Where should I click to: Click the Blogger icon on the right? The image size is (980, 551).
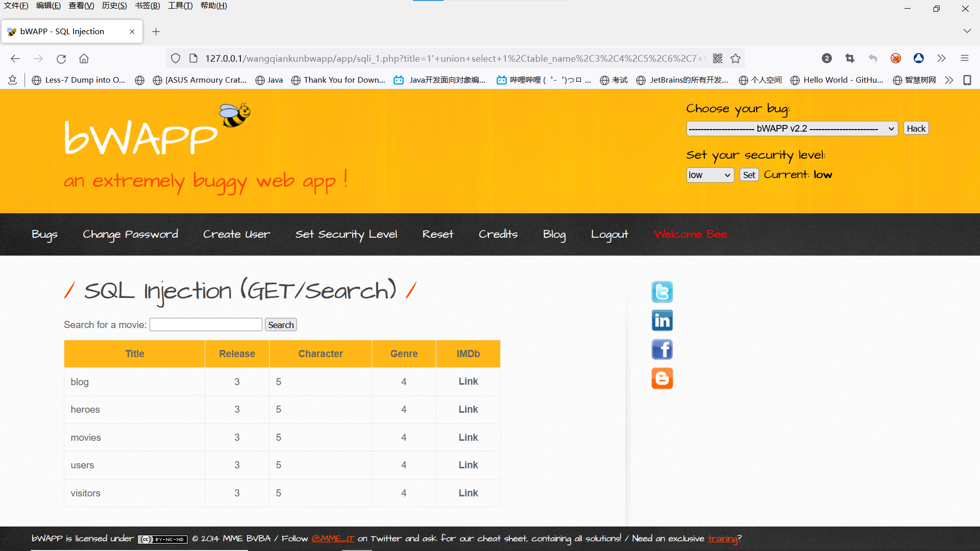coord(661,378)
